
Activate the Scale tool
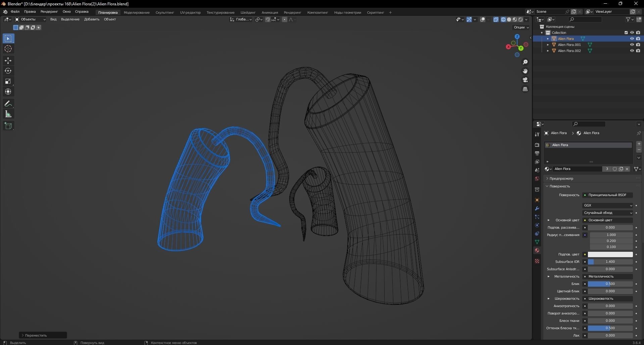(x=8, y=81)
